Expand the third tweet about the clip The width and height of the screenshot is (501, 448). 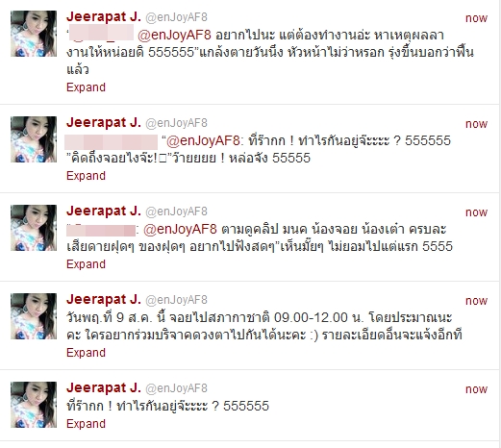coord(86,264)
